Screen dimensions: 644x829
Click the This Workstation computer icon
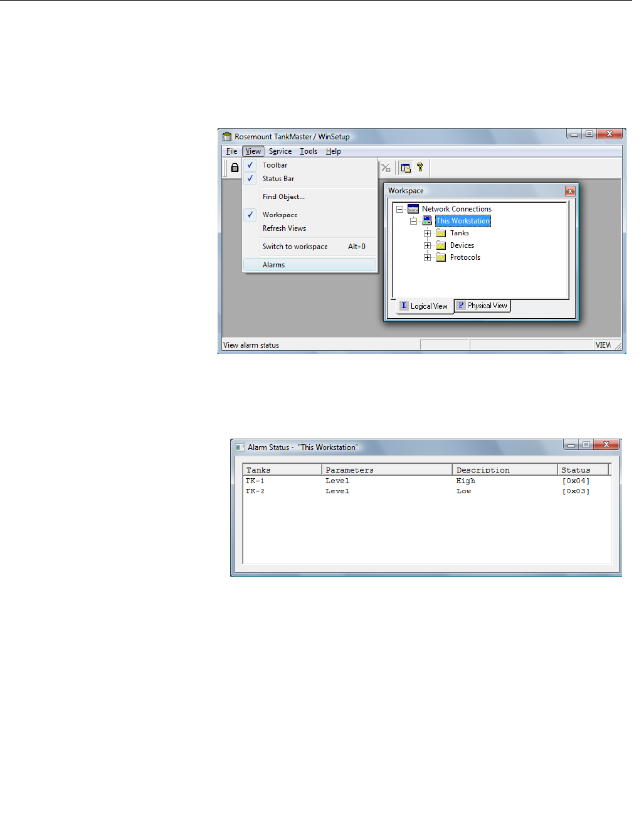coord(427,221)
